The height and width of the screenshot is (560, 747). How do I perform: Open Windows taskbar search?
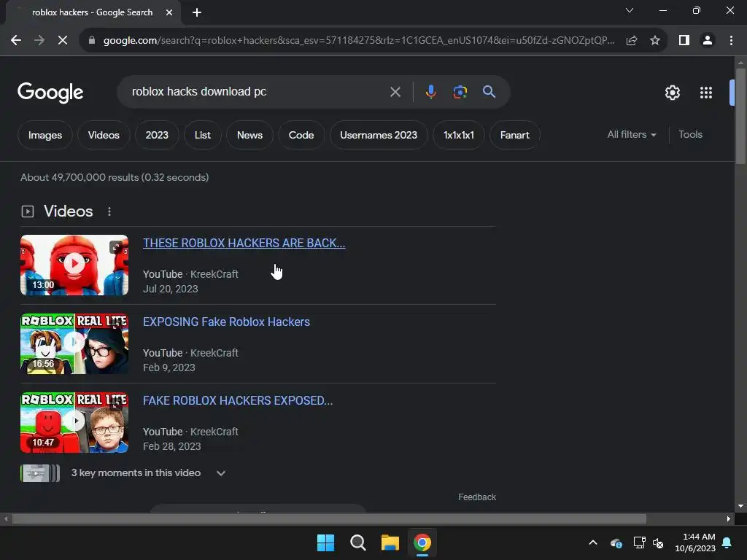(x=357, y=542)
